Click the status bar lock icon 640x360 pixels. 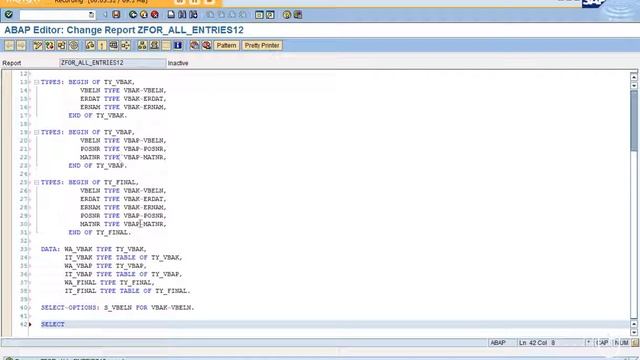(x=635, y=343)
